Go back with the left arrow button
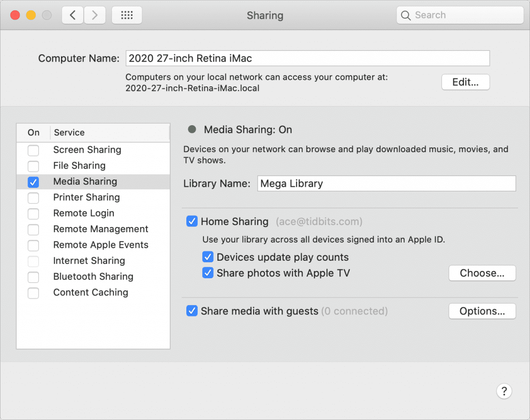 tap(72, 15)
